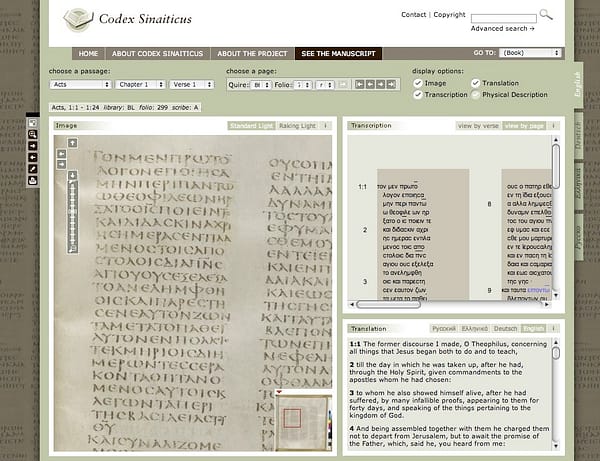
Task: Open the Contact link
Action: point(413,15)
